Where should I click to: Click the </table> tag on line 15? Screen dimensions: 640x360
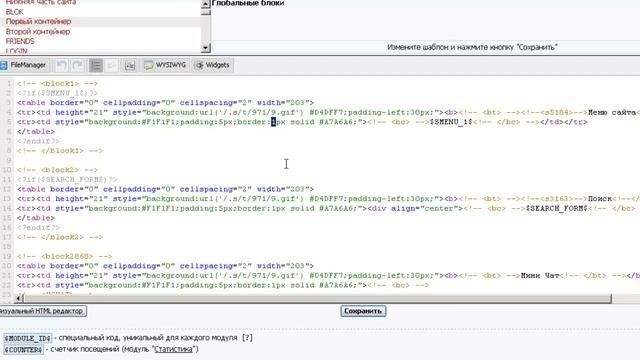click(36, 218)
